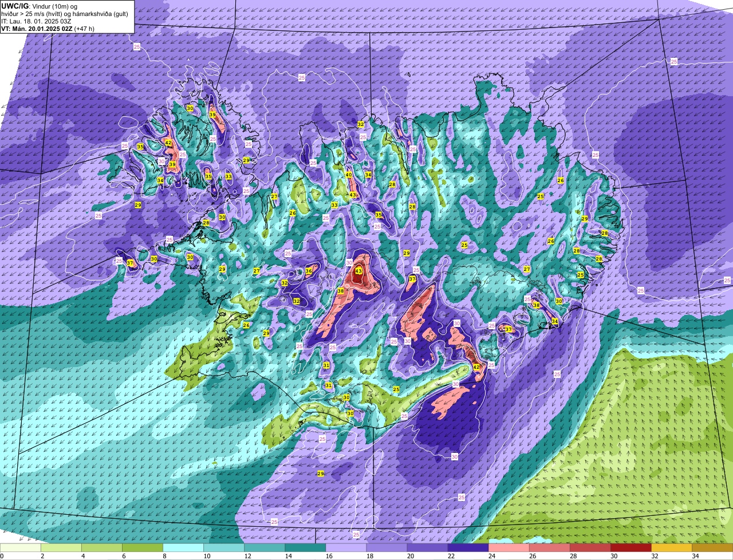Select the 24–26 m/s pink legend swatch
Image resolution: width=733 pixels, height=560 pixels.
[509, 548]
